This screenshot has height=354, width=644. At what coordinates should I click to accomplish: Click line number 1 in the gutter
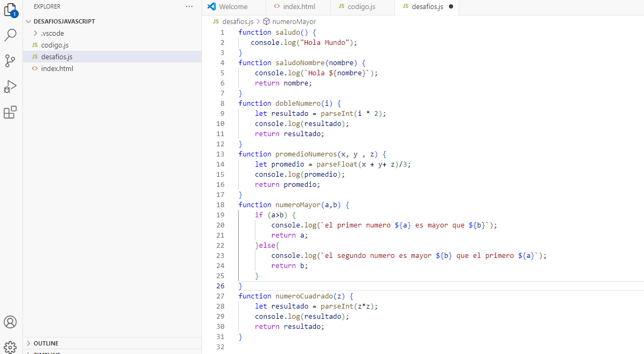(x=222, y=32)
